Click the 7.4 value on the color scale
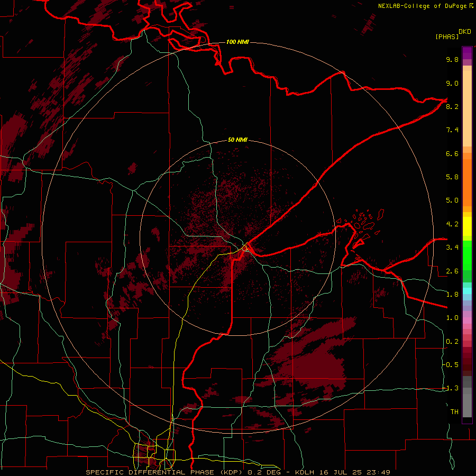 click(452, 130)
